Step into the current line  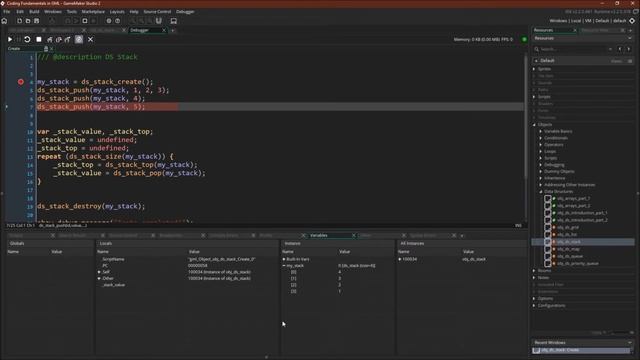49,40
